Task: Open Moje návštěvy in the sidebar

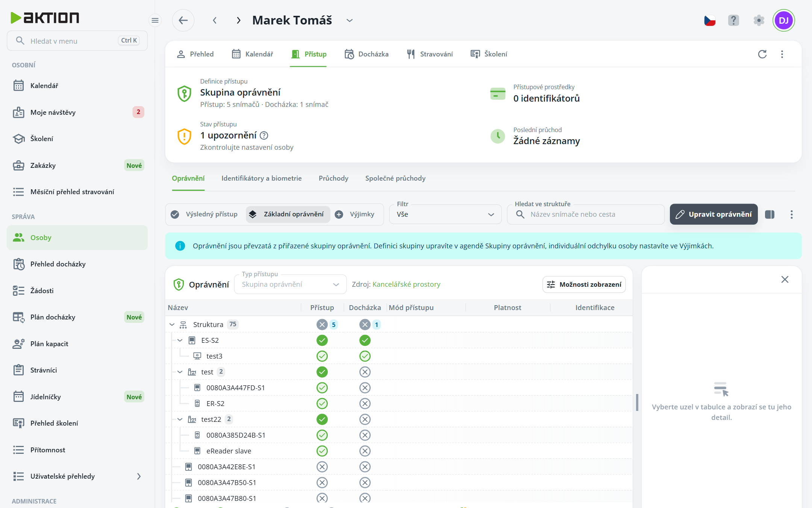Action: [x=77, y=112]
